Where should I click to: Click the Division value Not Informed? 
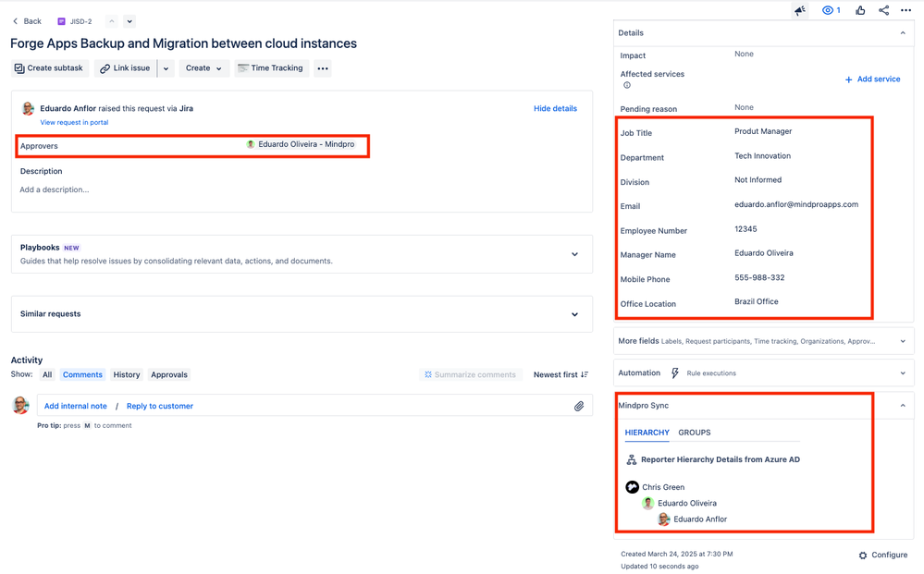click(758, 180)
